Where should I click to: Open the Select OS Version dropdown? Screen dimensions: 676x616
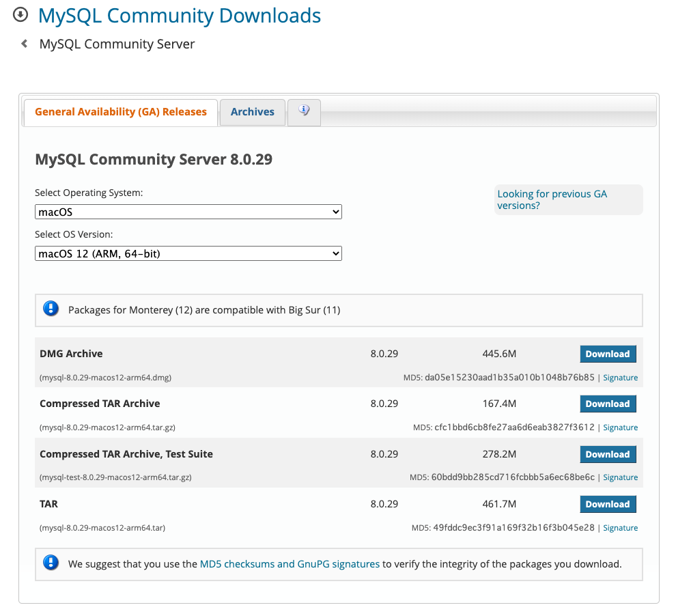(x=188, y=253)
